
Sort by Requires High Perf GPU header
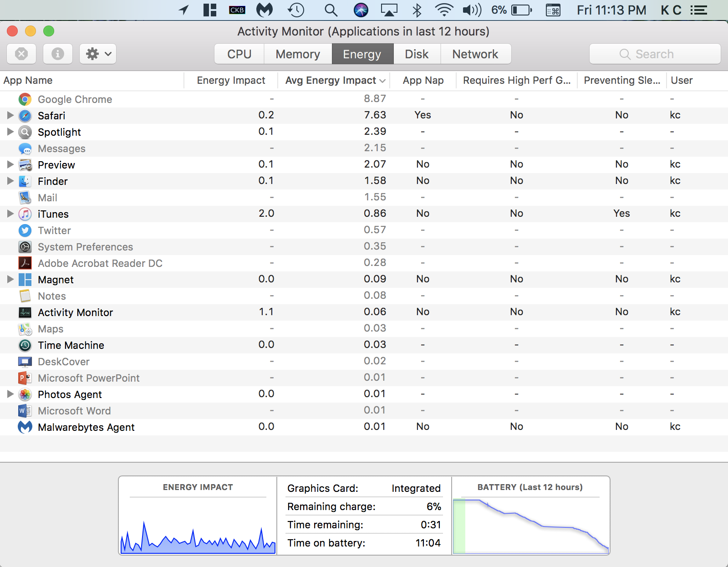click(517, 81)
